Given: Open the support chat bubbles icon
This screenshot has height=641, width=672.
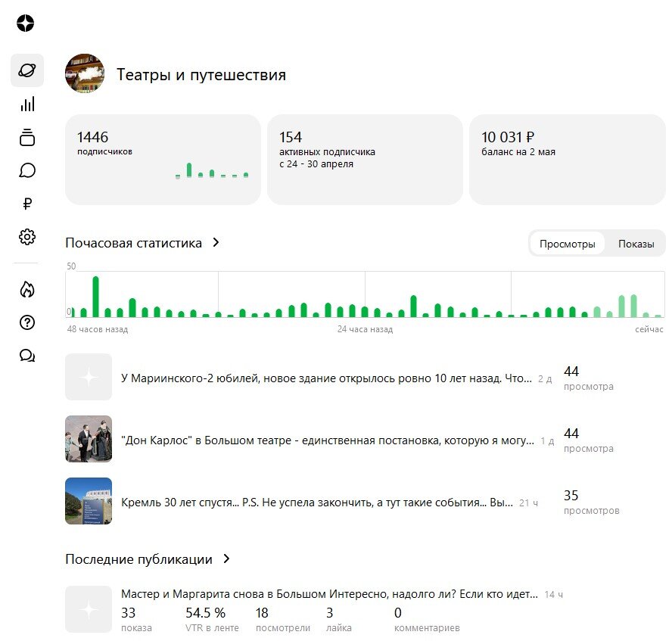Looking at the screenshot, I should click(x=27, y=355).
